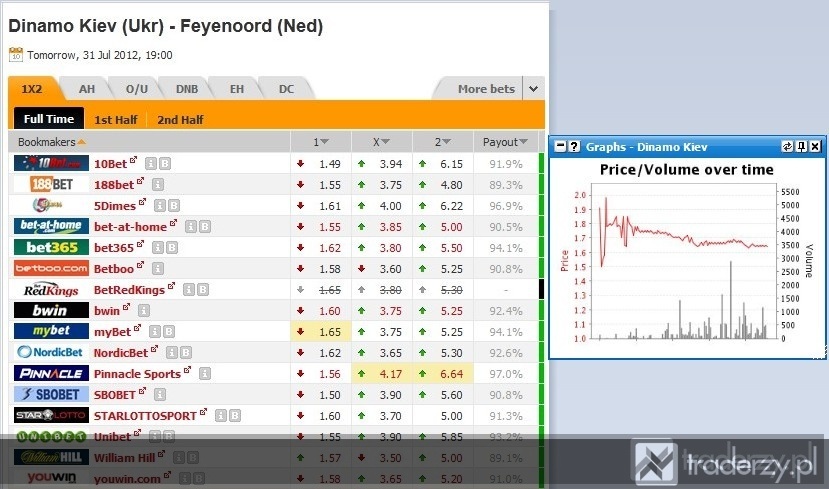Expand the More bets dropdown arrow
This screenshot has height=489, width=829.
pyautogui.click(x=533, y=89)
